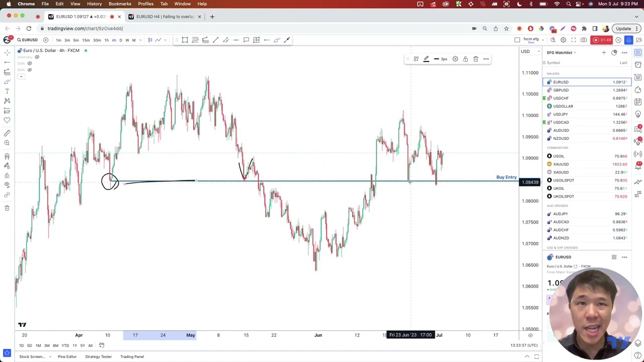Open the Strategy Tester tab
Screen dimensions: 644x362
[x=98, y=356]
